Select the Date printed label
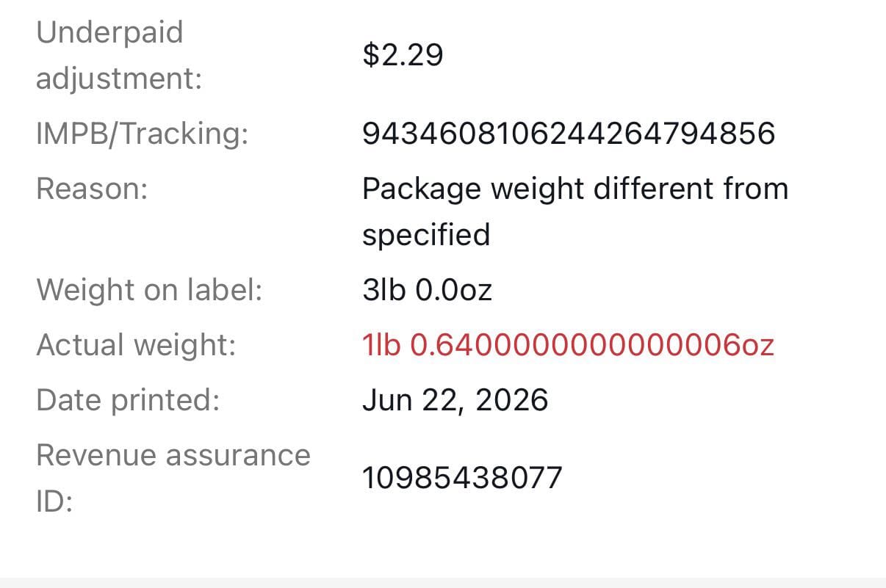 point(128,400)
